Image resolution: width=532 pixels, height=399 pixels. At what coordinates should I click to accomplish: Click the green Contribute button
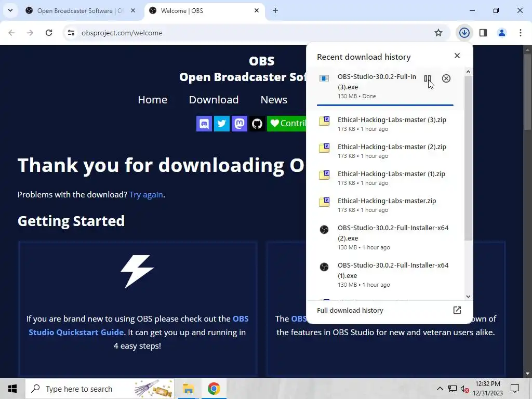(287, 124)
